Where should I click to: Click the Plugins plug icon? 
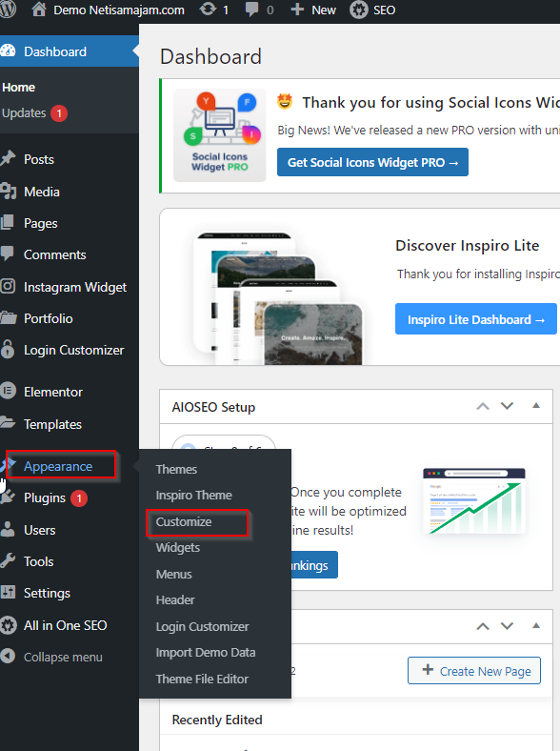point(8,497)
